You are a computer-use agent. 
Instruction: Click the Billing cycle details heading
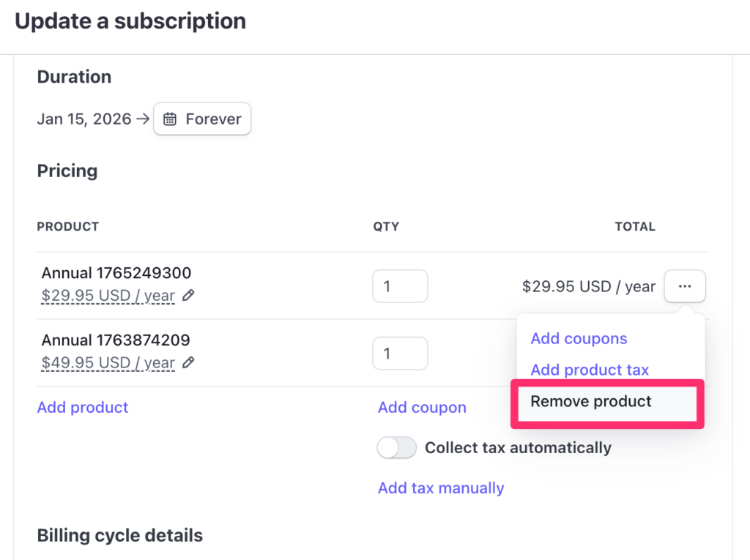[120, 535]
